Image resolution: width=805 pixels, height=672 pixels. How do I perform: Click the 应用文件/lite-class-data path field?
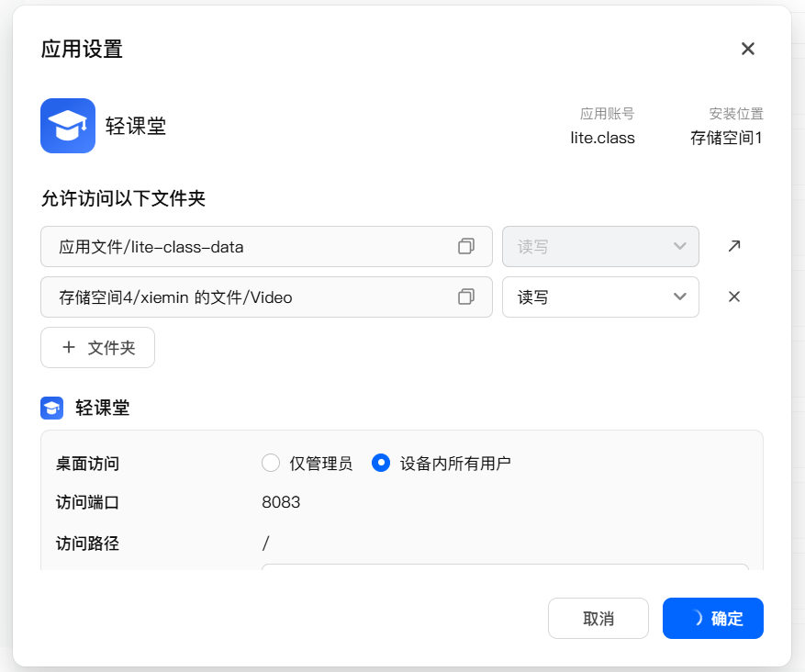click(x=248, y=246)
